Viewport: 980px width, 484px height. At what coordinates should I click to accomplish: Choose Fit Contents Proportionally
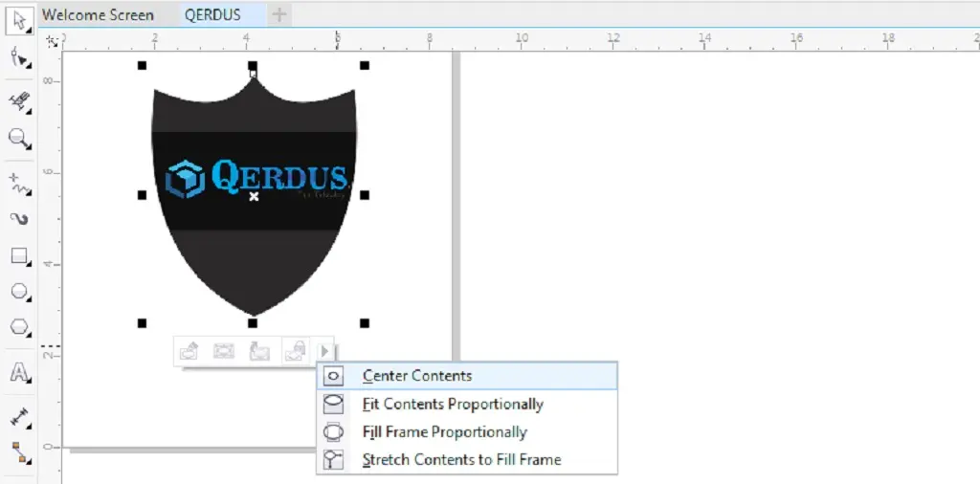[x=467, y=404]
